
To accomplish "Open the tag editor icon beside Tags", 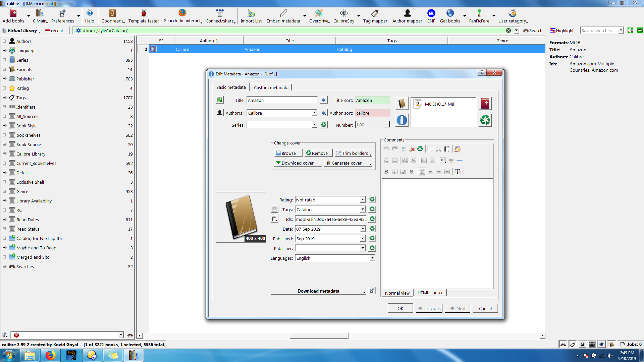I will pyautogui.click(x=274, y=209).
